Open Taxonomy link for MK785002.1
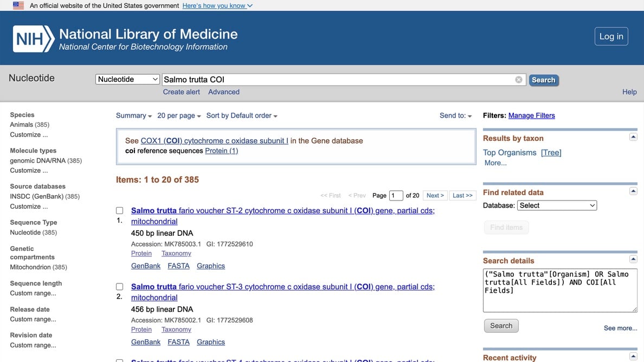This screenshot has height=362, width=644. [x=176, y=329]
